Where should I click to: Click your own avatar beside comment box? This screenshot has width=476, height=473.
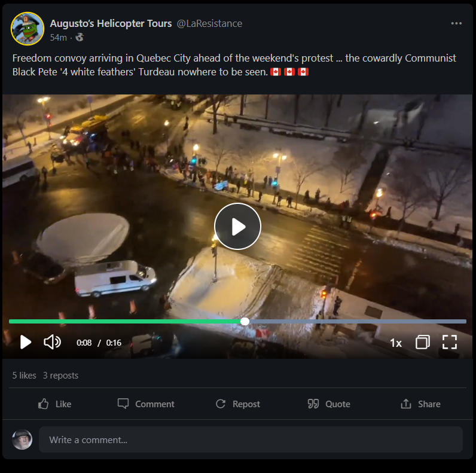pyautogui.click(x=22, y=440)
